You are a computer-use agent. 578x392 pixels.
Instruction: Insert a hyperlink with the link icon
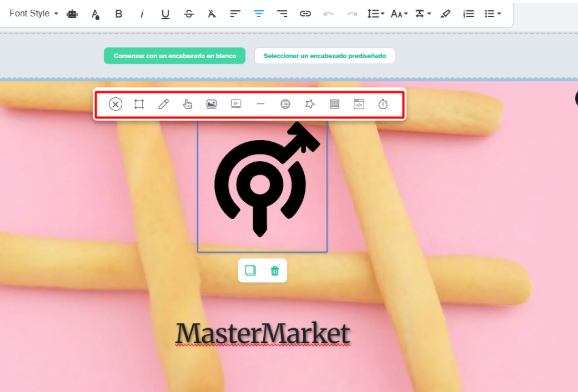tap(305, 14)
